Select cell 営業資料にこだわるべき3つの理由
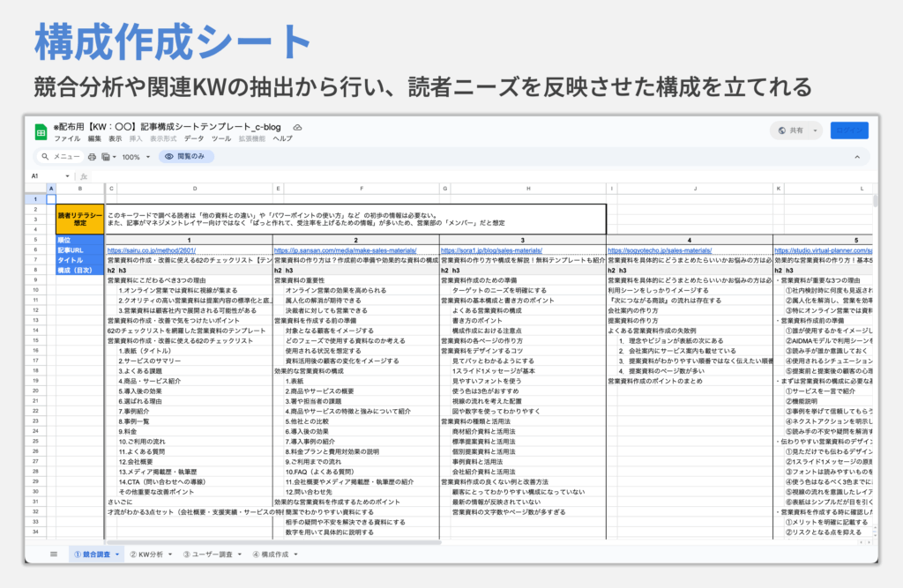The image size is (903, 588). pos(157,280)
